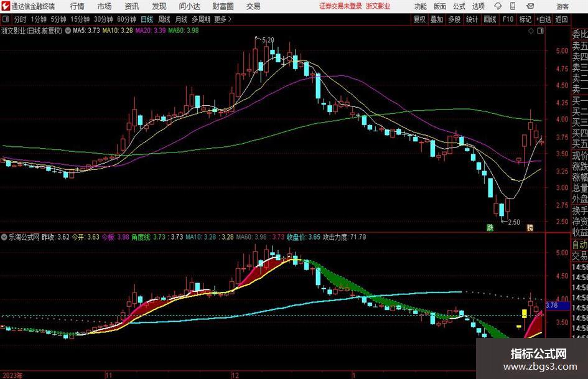The image size is (588, 379).
Task: Click the 证券交易未登录 login link
Action: 340,6
